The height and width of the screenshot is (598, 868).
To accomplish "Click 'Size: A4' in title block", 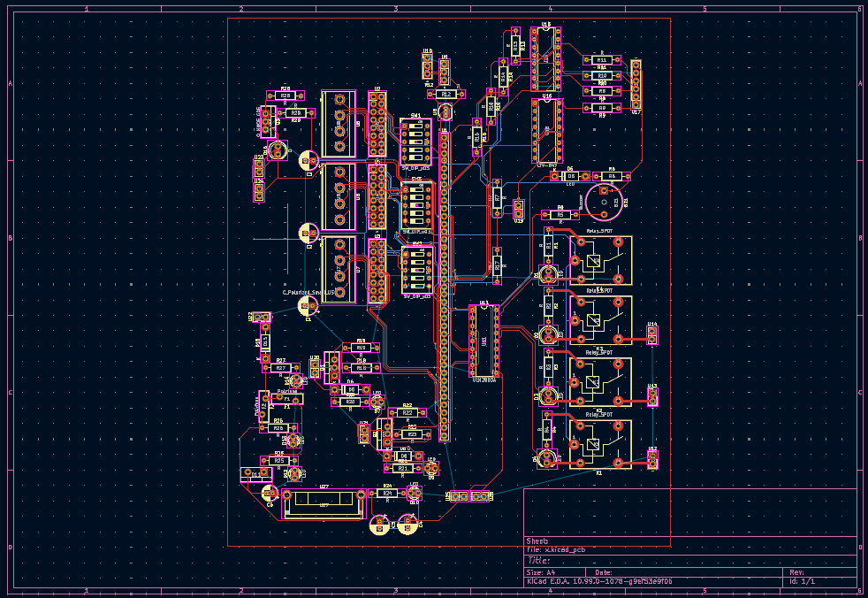I will tap(540, 572).
